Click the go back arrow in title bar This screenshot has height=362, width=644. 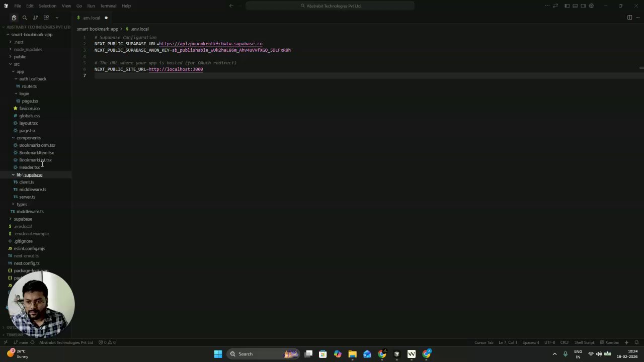[x=231, y=6]
